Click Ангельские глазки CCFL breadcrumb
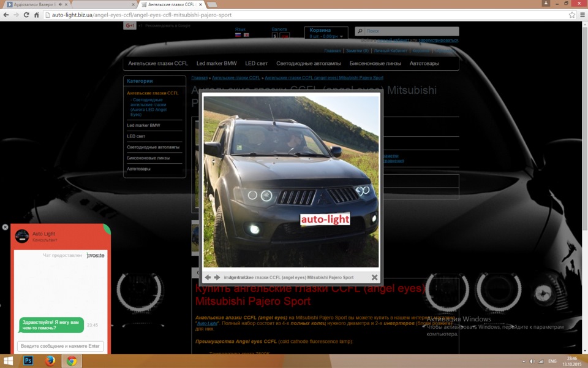 click(236, 78)
